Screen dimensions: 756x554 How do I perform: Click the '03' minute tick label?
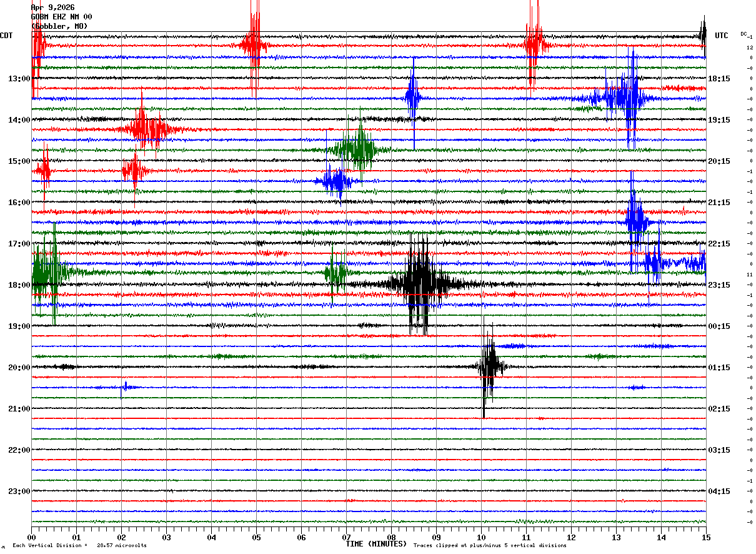(x=166, y=537)
